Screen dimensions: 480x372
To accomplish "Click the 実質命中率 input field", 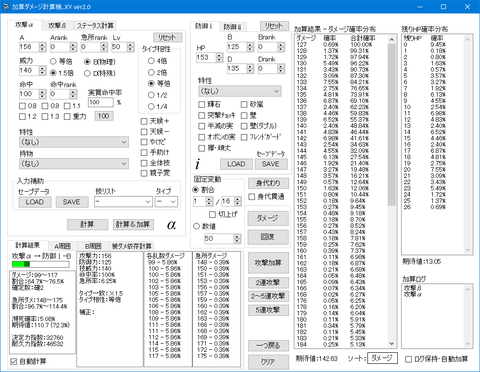I will 101,102.
